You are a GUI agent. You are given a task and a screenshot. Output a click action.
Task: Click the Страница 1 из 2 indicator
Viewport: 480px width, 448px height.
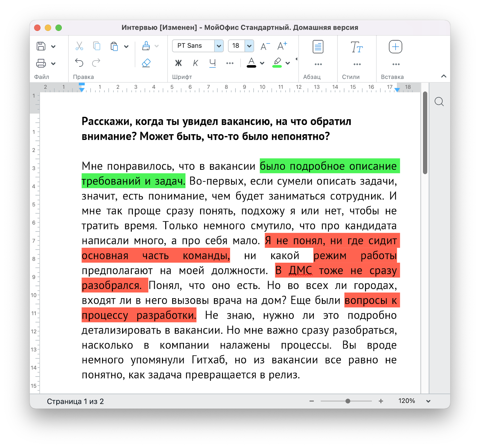tap(75, 401)
